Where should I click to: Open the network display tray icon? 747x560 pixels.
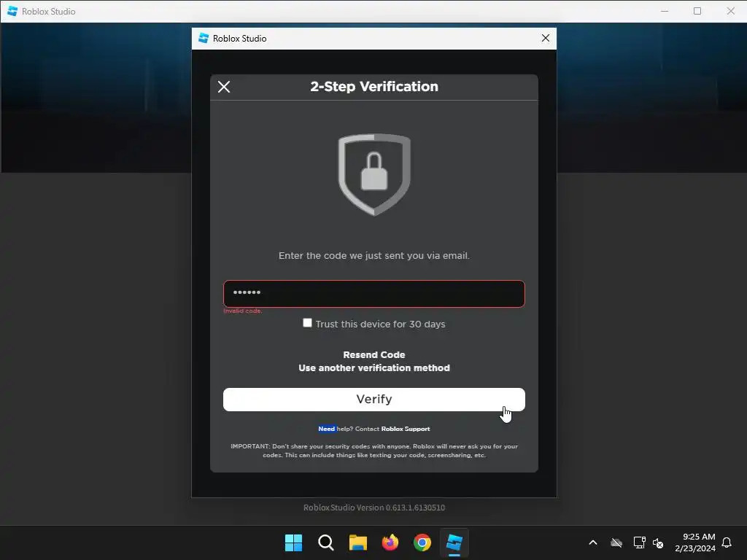click(639, 542)
